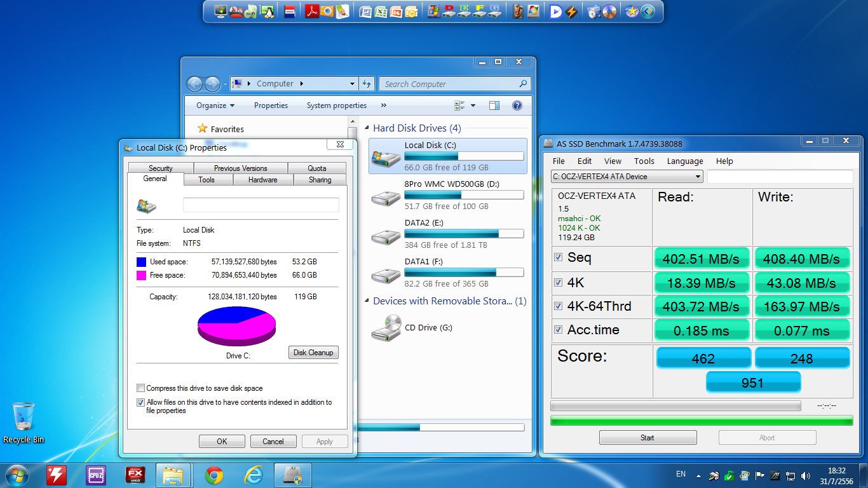Image resolution: width=868 pixels, height=488 pixels.
Task: Open the E drive shortcut in the dock
Action: pyautogui.click(x=465, y=11)
